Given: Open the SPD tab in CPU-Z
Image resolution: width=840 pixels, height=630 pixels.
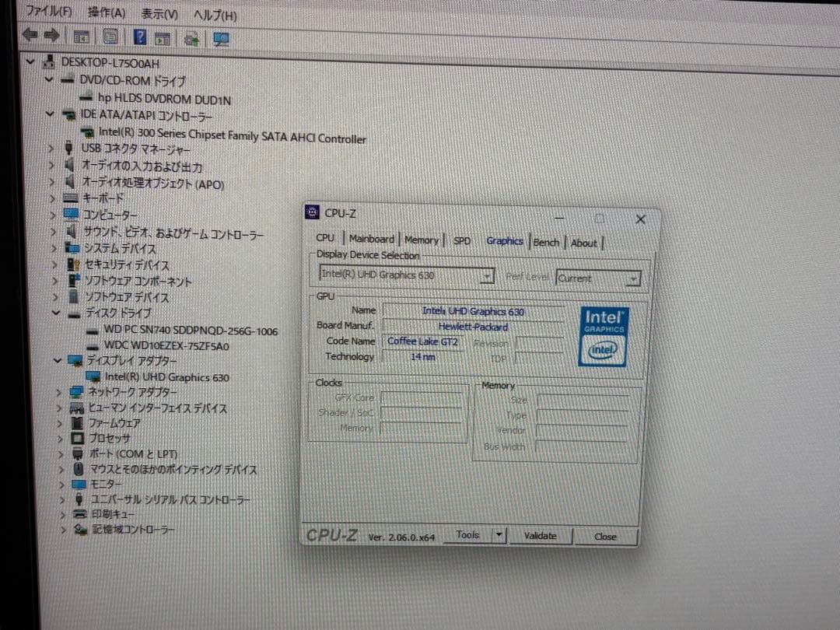Looking at the screenshot, I should 462,240.
